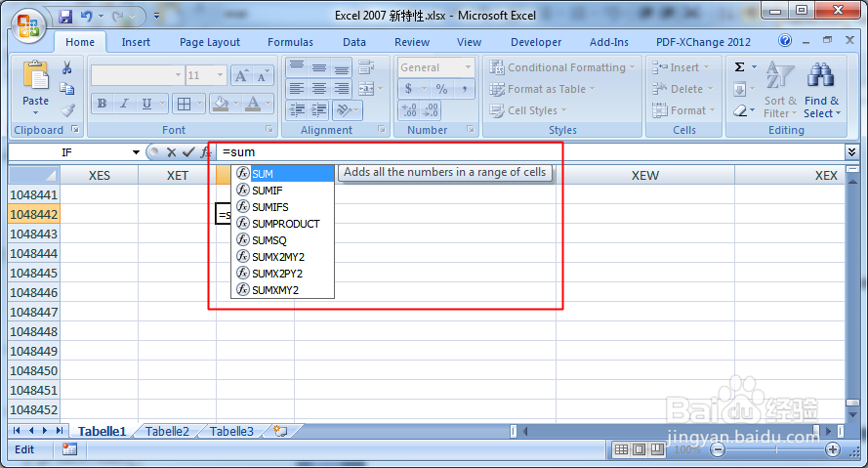This screenshot has width=868, height=468.
Task: Apply Font Color letter A
Action: tap(253, 104)
